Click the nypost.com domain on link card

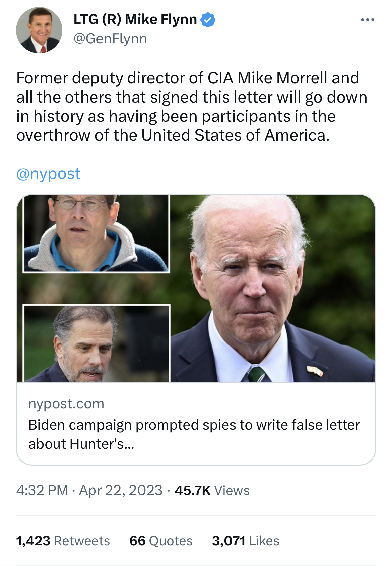click(66, 404)
